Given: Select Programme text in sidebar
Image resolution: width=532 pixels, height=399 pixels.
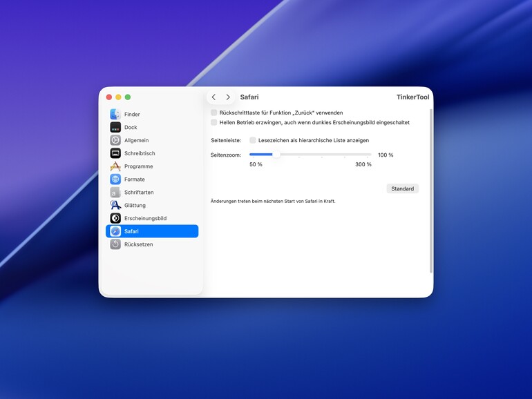Looking at the screenshot, I should [x=138, y=166].
